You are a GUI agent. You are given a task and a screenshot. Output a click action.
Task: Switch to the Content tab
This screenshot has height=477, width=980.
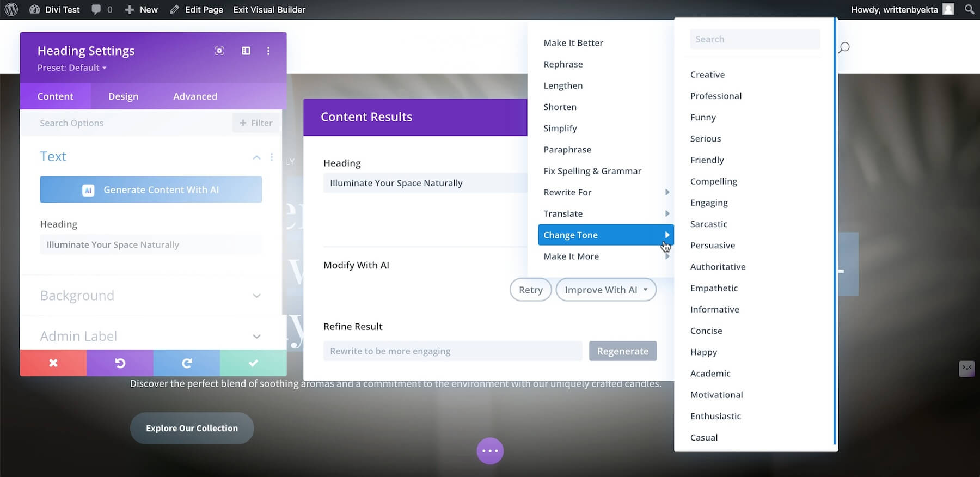(56, 96)
